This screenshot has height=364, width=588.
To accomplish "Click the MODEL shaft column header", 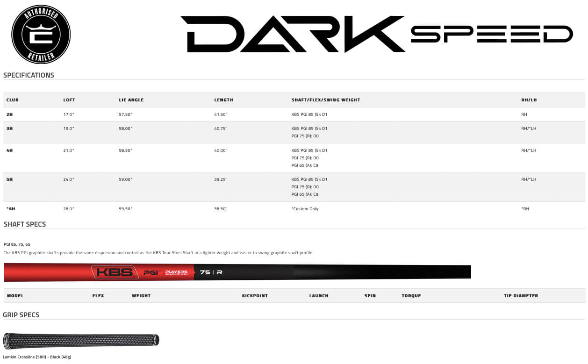I will (15, 296).
